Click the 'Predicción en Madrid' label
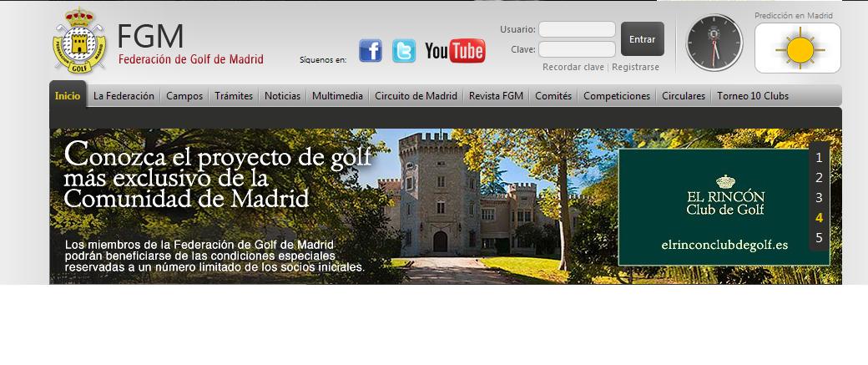 [x=793, y=16]
